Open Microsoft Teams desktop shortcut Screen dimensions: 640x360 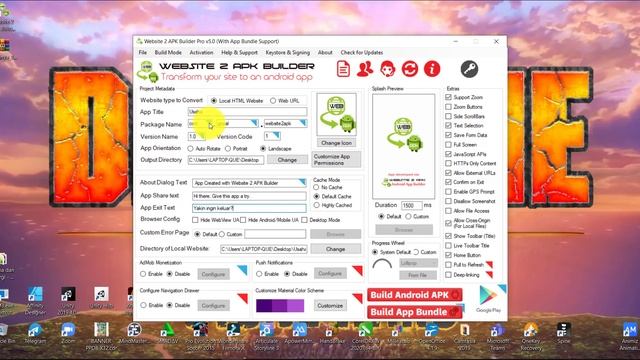click(x=498, y=337)
